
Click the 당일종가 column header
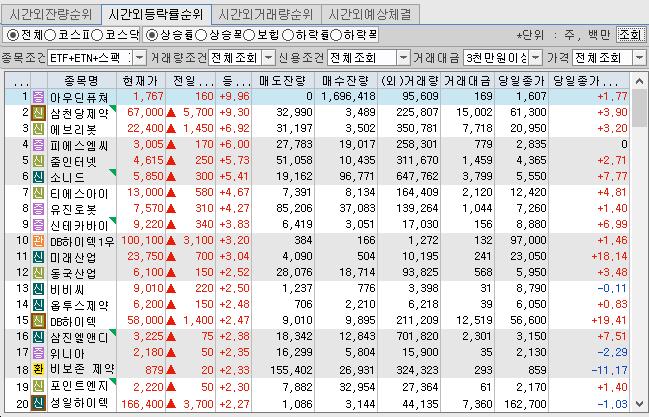click(x=522, y=80)
